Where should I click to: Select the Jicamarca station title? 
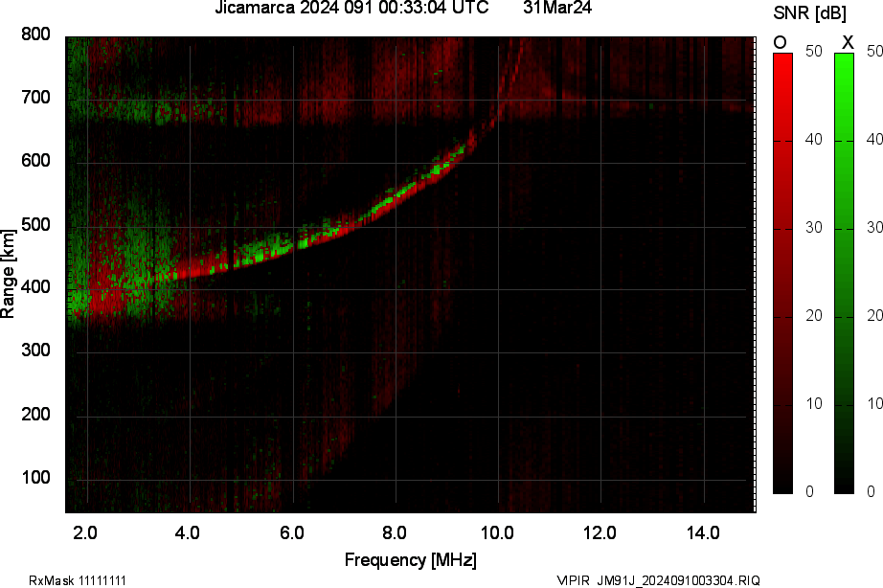point(255,11)
